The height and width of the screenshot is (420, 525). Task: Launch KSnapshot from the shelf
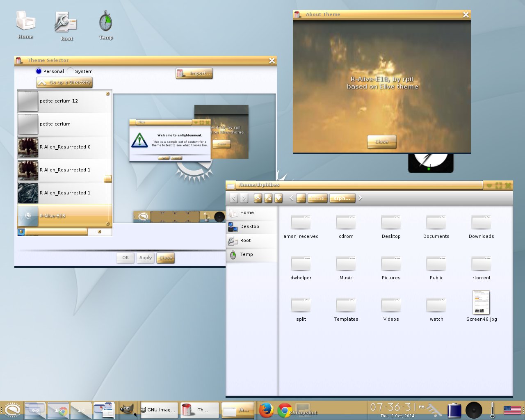(x=303, y=410)
